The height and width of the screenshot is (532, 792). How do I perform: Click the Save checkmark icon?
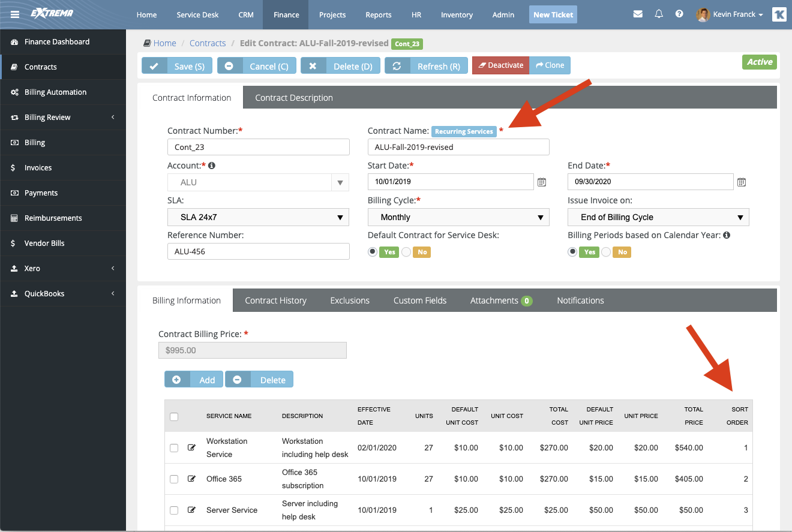(x=154, y=66)
